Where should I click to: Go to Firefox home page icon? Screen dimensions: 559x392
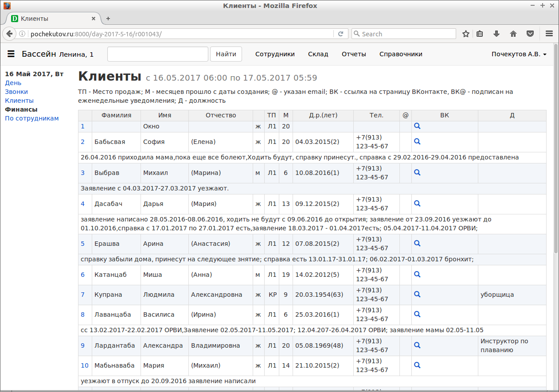tap(513, 34)
